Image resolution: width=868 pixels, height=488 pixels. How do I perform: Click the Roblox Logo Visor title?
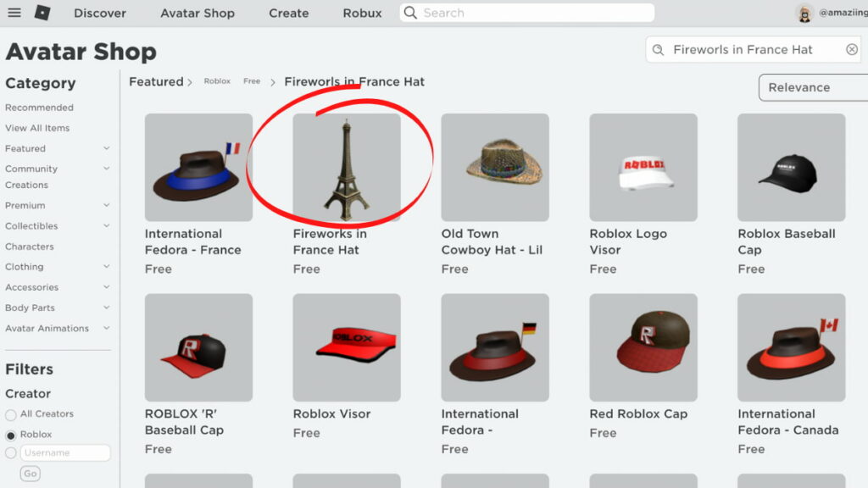click(628, 241)
